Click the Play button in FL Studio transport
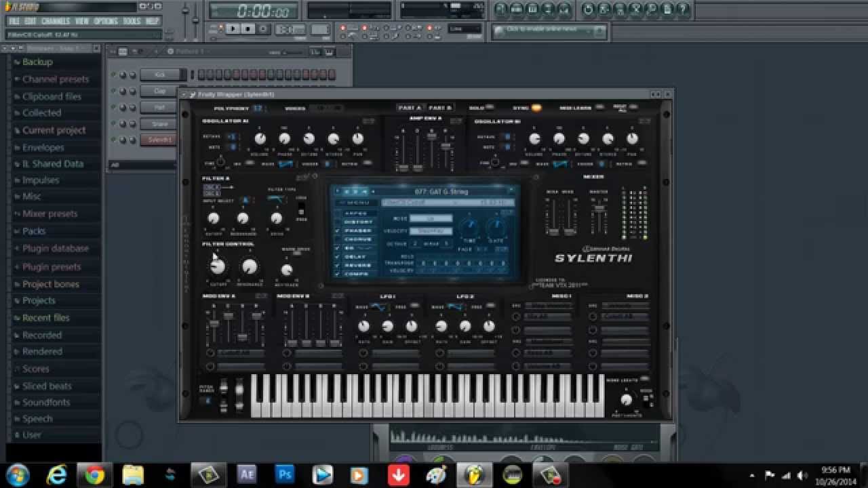Image resolution: width=868 pixels, height=488 pixels. tap(233, 29)
